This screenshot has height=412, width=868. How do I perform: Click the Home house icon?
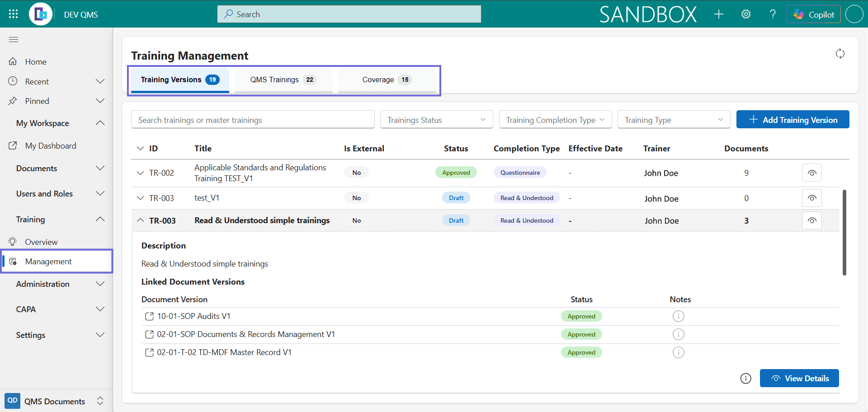(13, 61)
